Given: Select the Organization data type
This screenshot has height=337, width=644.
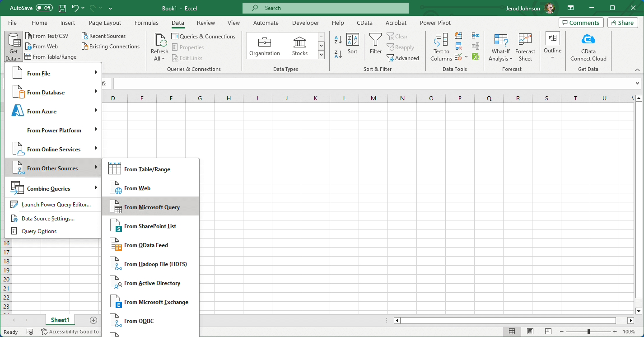Looking at the screenshot, I should [x=265, y=47].
